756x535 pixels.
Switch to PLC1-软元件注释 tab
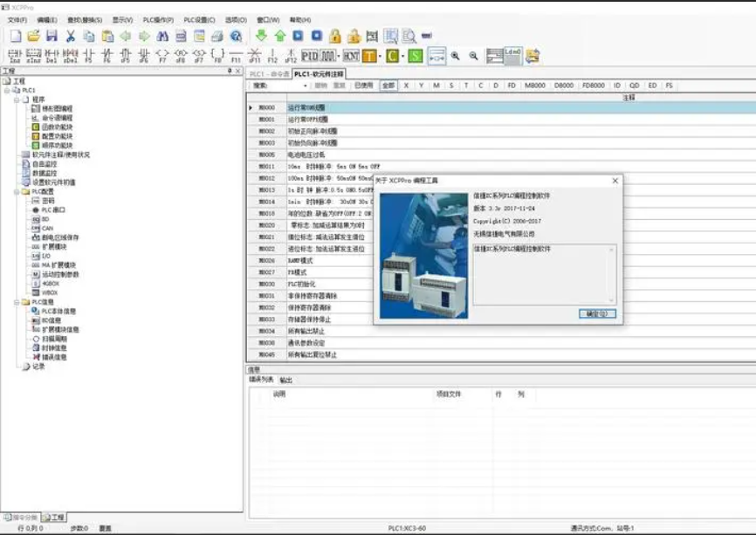[x=319, y=74]
